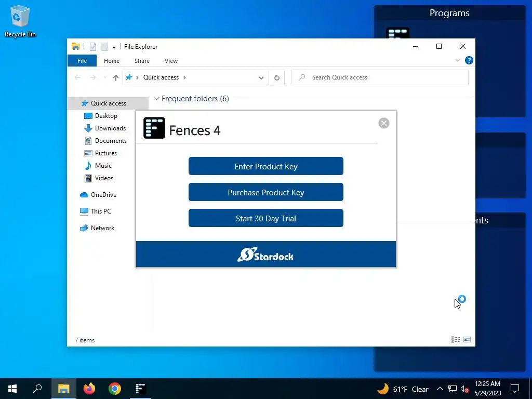The image size is (532, 399).
Task: Click the network status tray icon
Action: pos(453,389)
